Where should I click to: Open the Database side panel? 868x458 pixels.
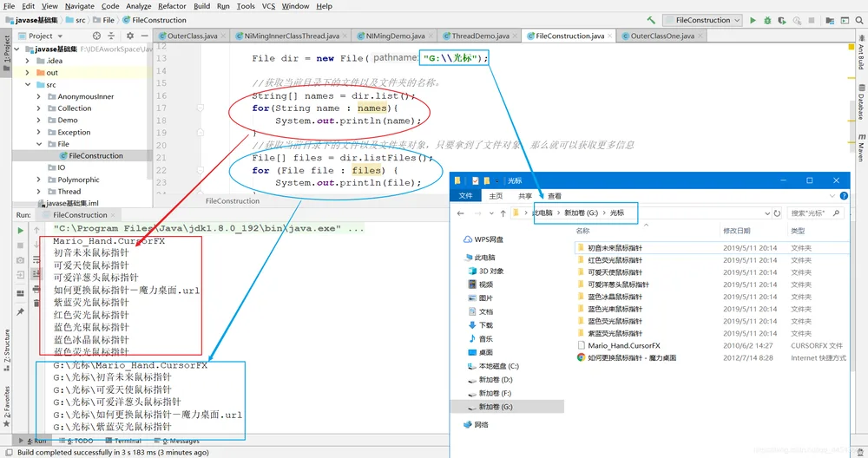862,102
